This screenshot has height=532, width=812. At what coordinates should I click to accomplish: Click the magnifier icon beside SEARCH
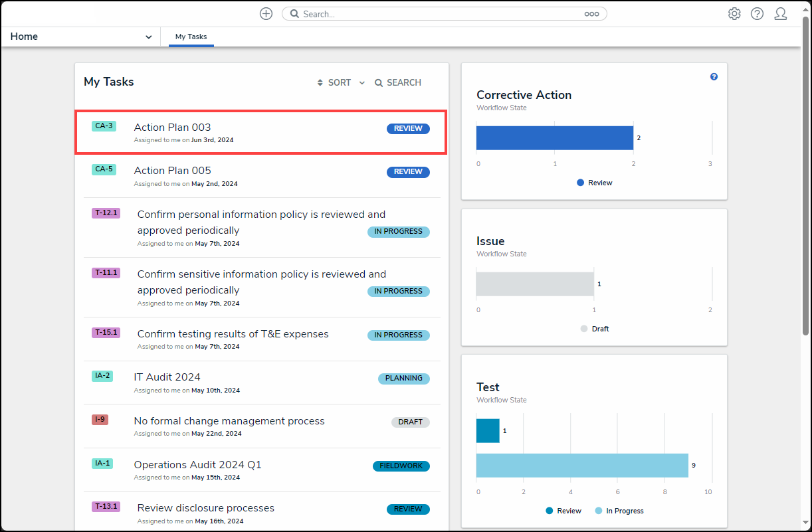coord(379,83)
